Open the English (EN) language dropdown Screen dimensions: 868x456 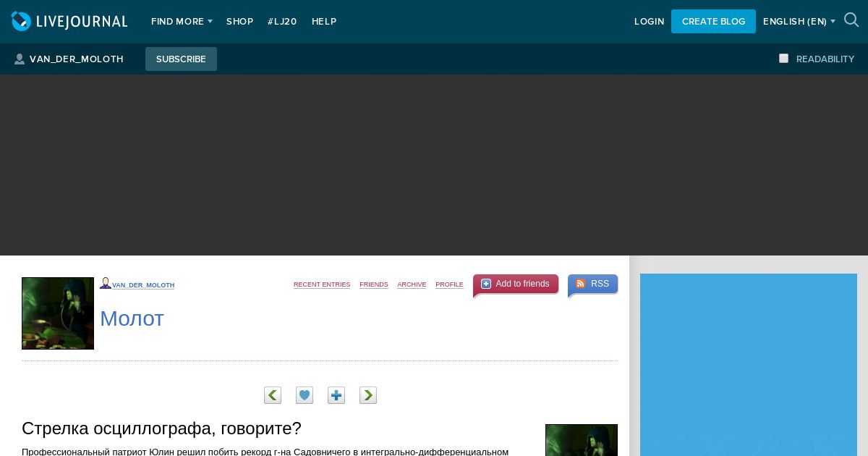(x=799, y=22)
